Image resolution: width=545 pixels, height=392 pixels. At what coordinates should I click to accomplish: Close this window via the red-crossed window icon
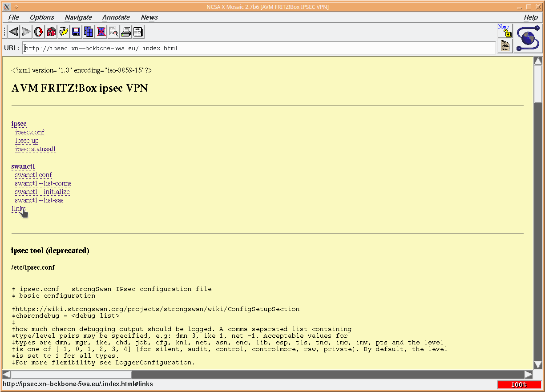101,32
